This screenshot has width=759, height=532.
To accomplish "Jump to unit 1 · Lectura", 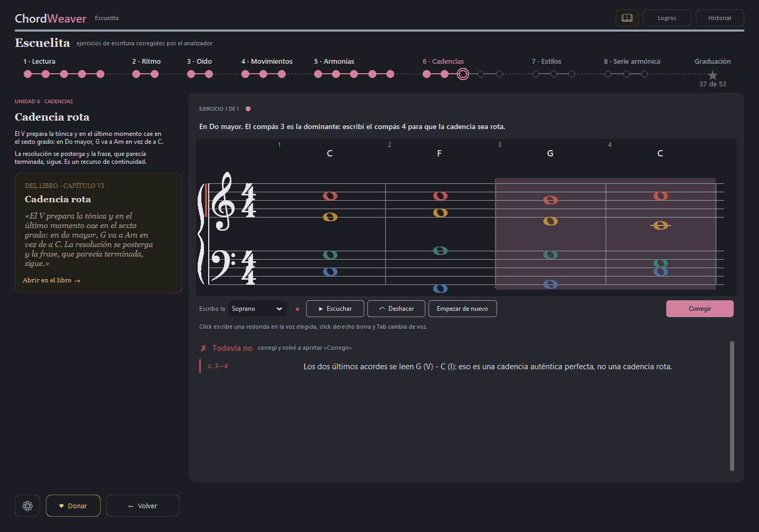I will coord(39,62).
